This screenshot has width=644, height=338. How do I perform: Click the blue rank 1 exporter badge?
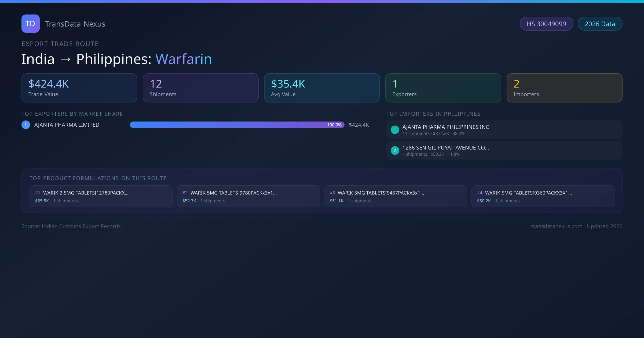[x=26, y=125]
